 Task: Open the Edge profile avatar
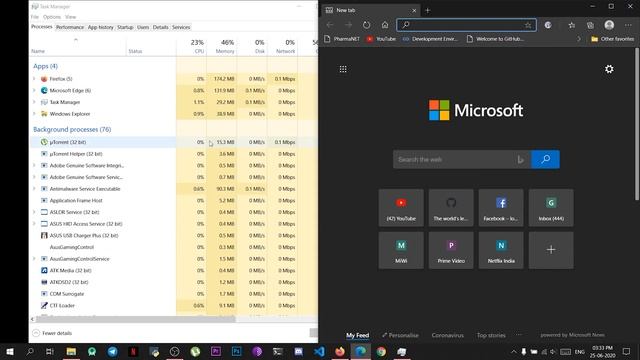(609, 25)
